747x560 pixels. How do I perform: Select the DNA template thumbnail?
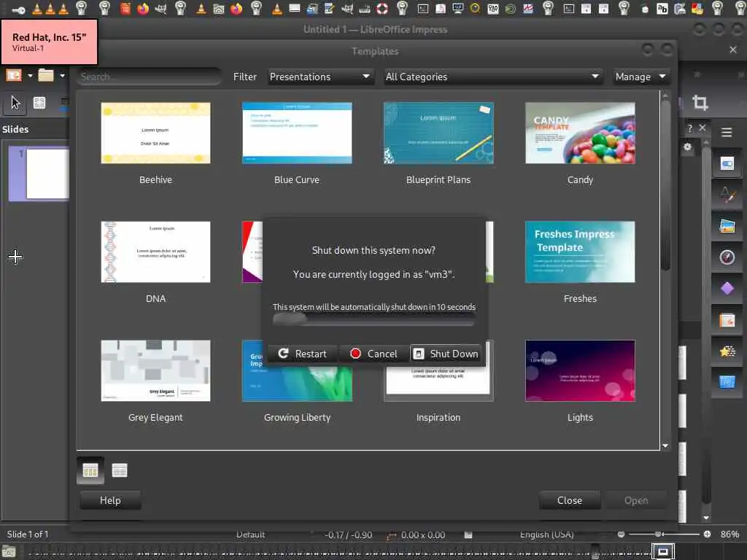point(155,252)
